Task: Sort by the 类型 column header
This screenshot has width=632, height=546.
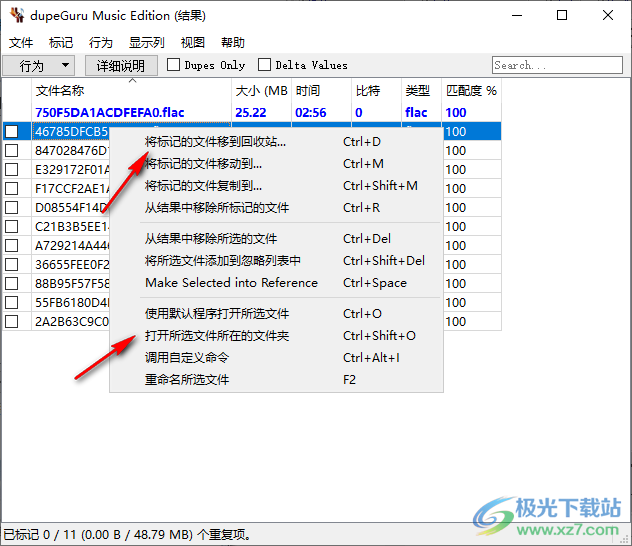Action: 422,91
